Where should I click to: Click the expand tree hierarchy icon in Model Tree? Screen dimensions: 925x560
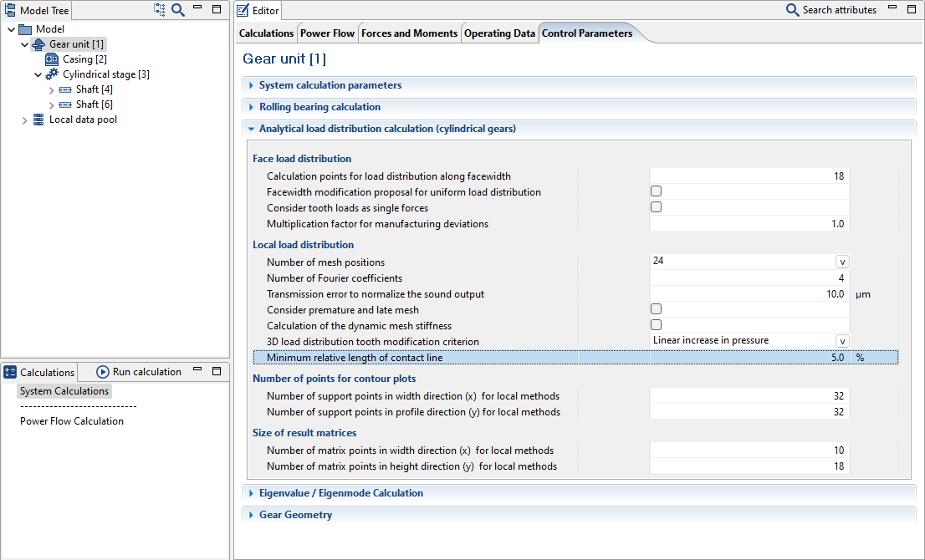(x=160, y=10)
